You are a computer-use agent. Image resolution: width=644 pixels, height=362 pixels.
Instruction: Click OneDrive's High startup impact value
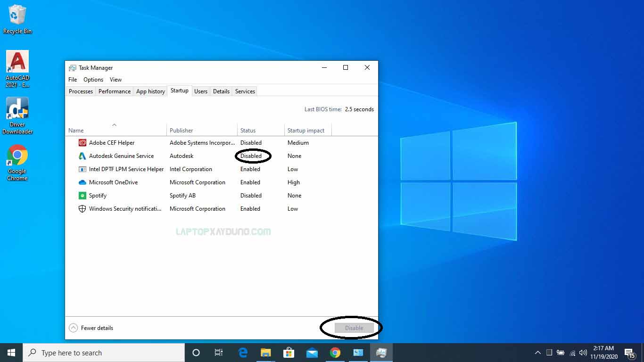pos(294,182)
